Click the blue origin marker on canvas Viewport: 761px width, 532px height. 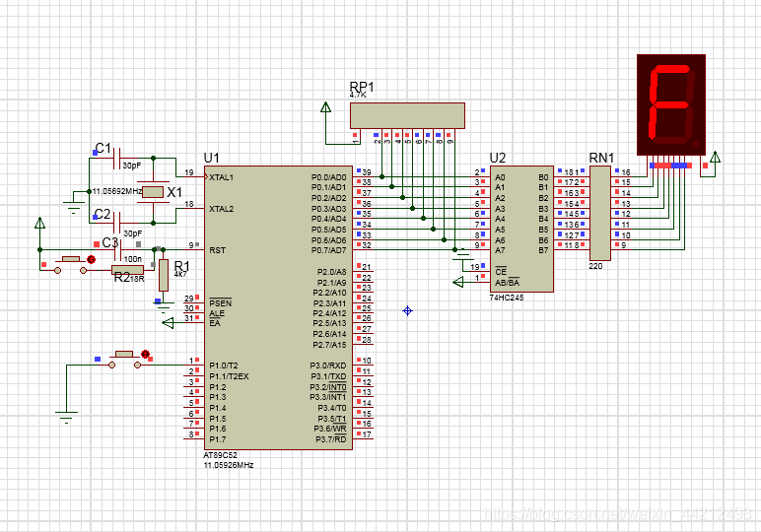[x=406, y=310]
